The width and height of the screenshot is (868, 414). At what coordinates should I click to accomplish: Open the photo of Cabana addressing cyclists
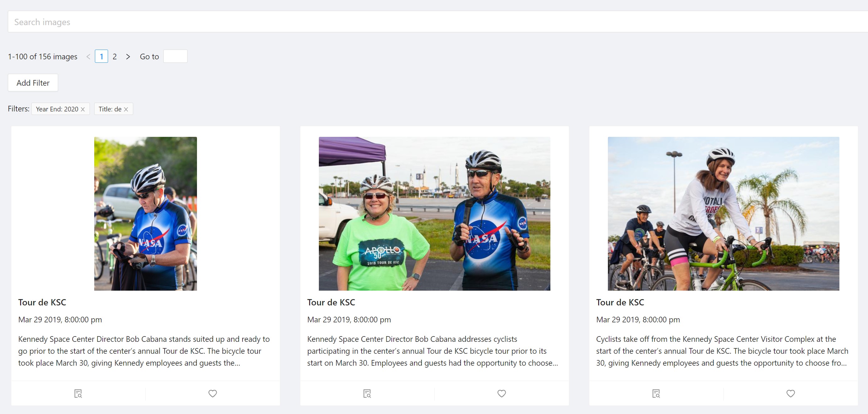coord(434,213)
